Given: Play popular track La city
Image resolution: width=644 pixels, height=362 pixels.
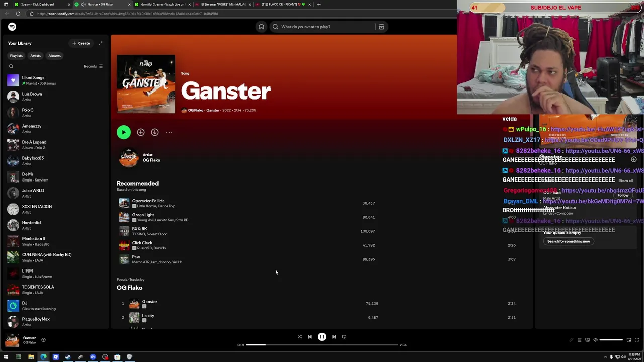Looking at the screenshot, I should point(322,318).
